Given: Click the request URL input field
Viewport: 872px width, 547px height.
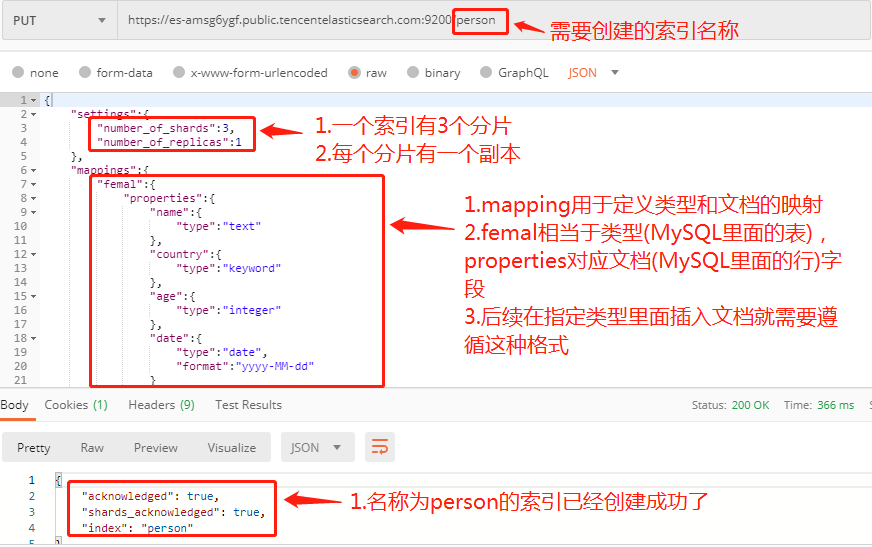Looking at the screenshot, I should click(494, 21).
